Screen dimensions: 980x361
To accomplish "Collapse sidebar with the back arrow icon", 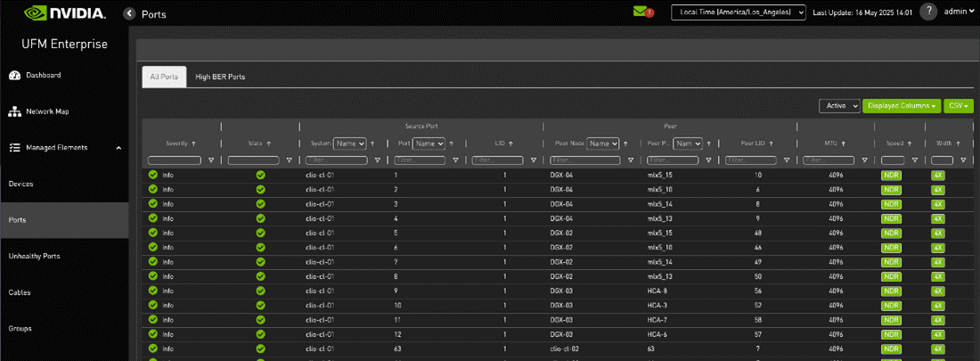I will pos(129,13).
